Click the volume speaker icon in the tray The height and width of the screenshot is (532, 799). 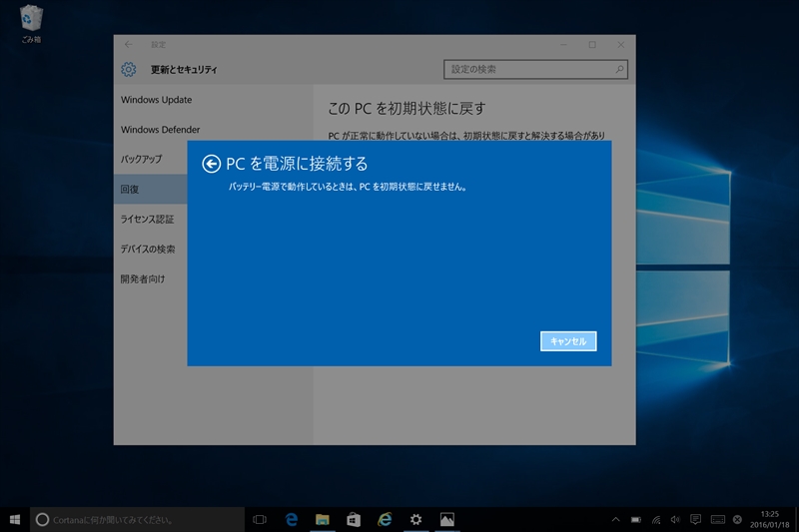tap(675, 520)
